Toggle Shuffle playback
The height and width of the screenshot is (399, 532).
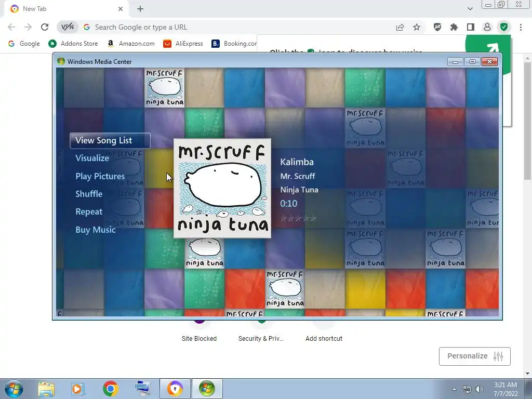pyautogui.click(x=88, y=194)
